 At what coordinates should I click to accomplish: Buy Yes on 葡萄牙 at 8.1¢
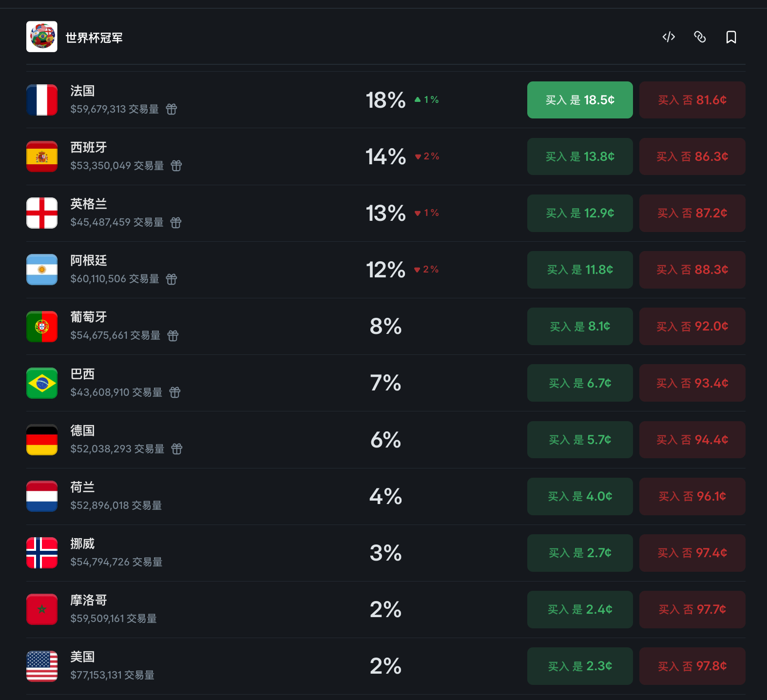pyautogui.click(x=580, y=326)
